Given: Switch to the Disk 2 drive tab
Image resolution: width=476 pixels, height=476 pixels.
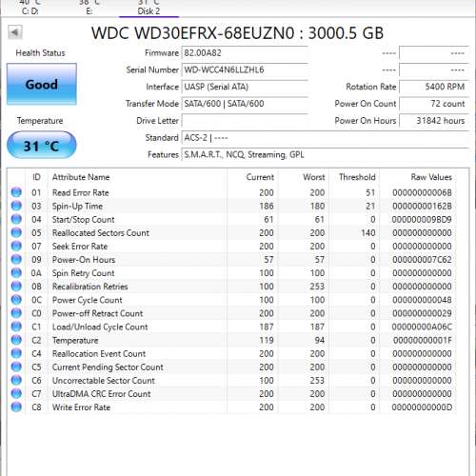Looking at the screenshot, I should (149, 8).
